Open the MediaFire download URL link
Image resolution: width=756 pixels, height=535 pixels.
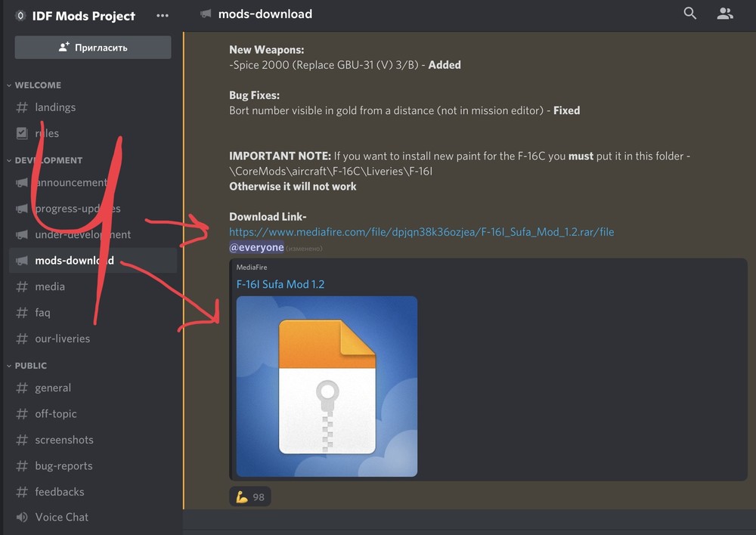[x=421, y=232]
